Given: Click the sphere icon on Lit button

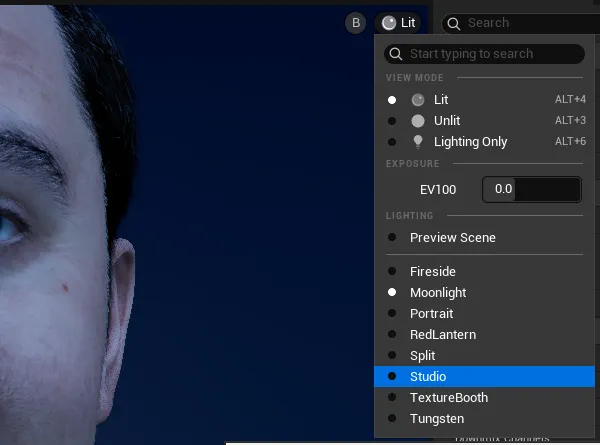Looking at the screenshot, I should [389, 23].
